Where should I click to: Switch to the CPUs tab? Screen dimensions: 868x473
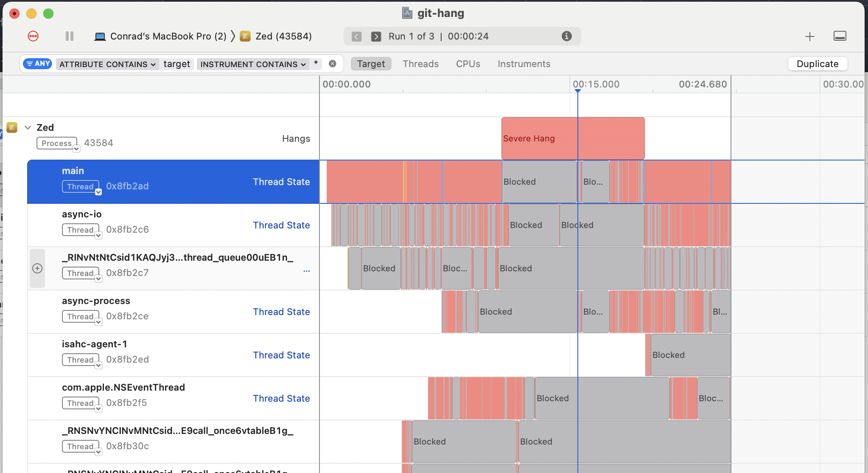pyautogui.click(x=468, y=64)
